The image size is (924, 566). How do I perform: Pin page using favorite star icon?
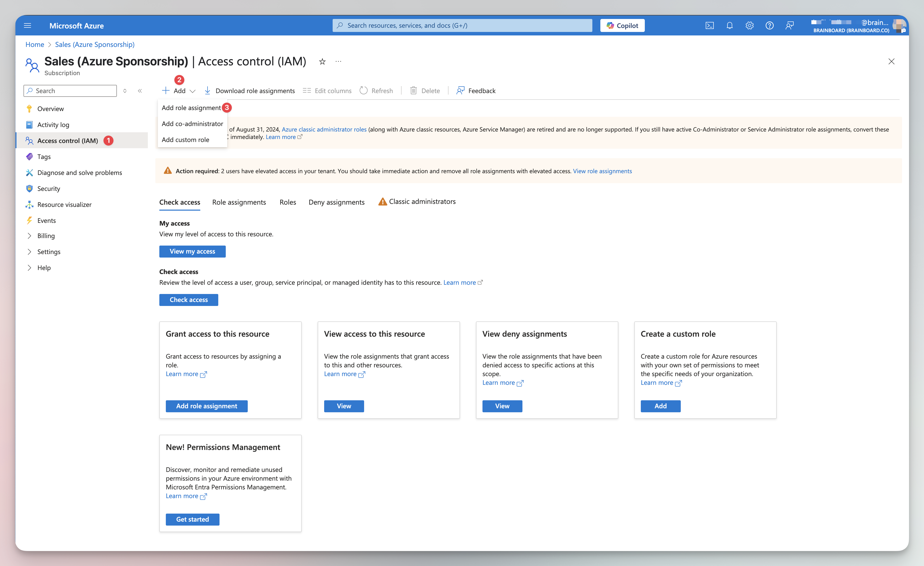pyautogui.click(x=322, y=61)
